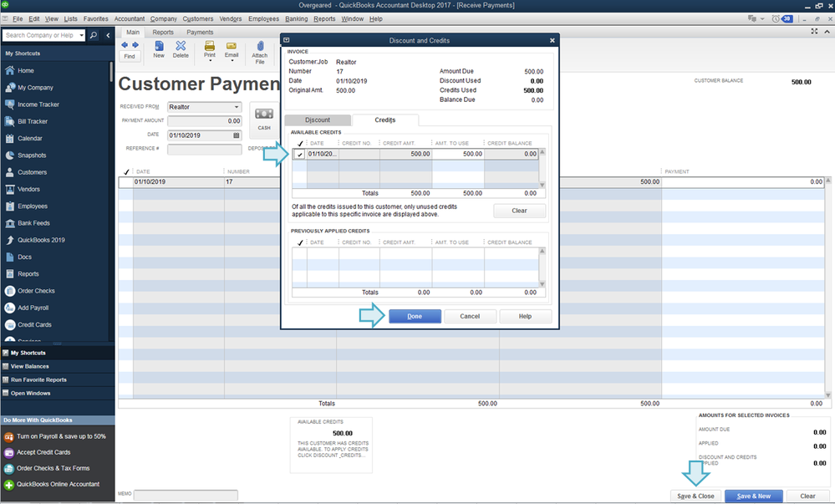Collapse the ribbon chevron at top right
The height and width of the screenshot is (504, 835).
click(827, 32)
